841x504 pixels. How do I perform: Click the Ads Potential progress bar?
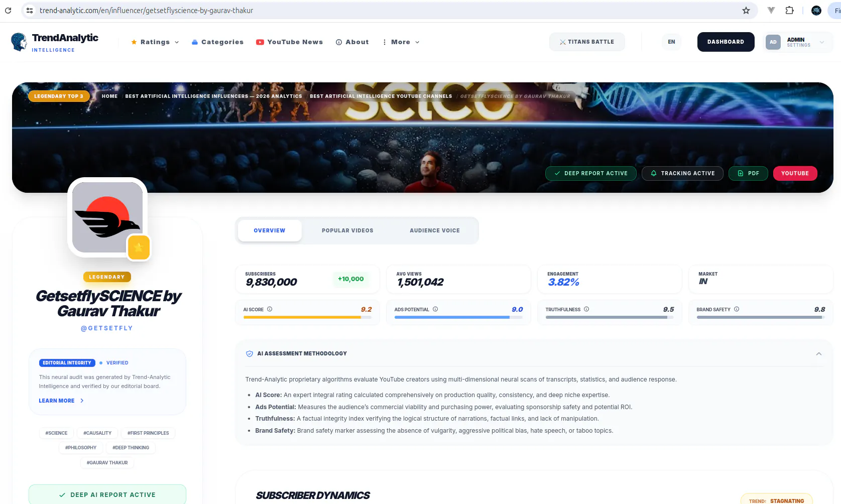click(x=458, y=317)
